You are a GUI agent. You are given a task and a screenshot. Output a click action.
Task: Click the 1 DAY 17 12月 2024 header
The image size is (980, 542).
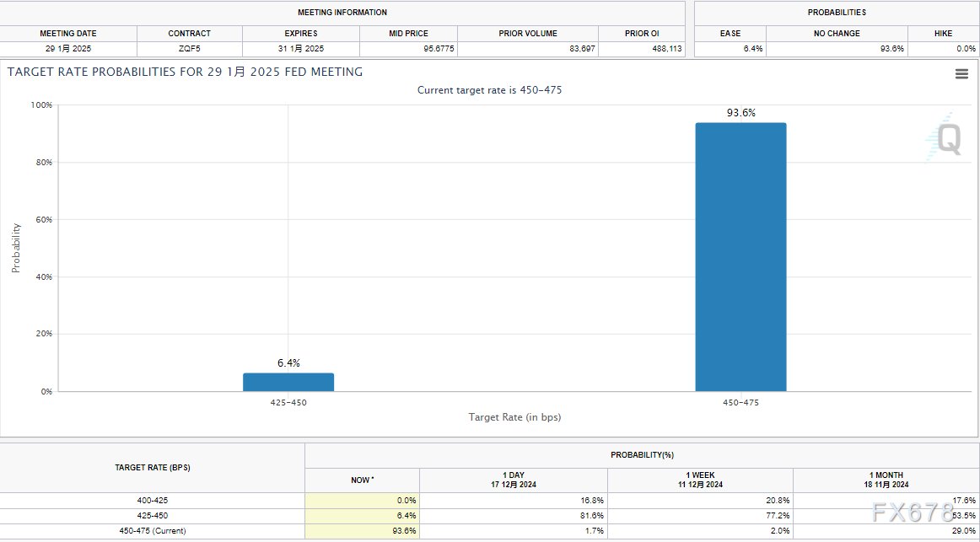pos(513,480)
